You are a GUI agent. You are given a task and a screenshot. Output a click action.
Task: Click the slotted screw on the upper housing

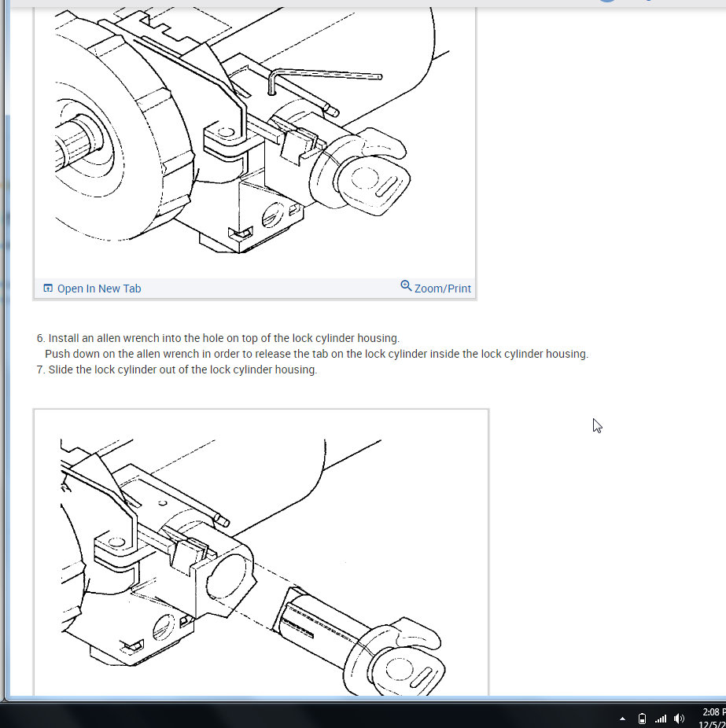(273, 216)
